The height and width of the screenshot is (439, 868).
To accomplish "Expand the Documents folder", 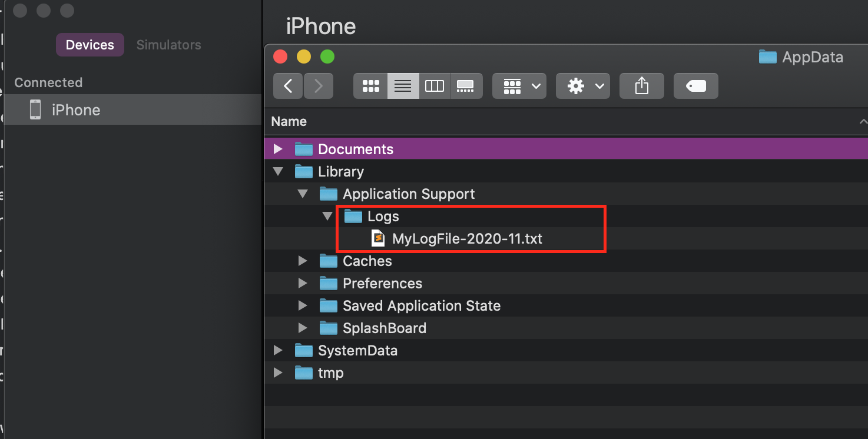I will coord(279,149).
